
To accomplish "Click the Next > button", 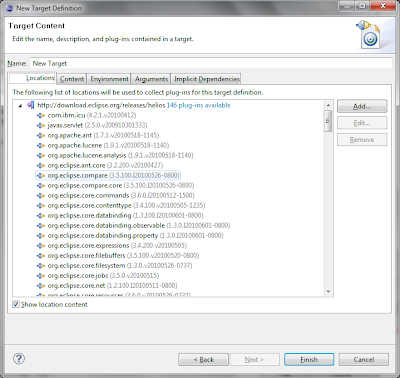I will tap(254, 360).
